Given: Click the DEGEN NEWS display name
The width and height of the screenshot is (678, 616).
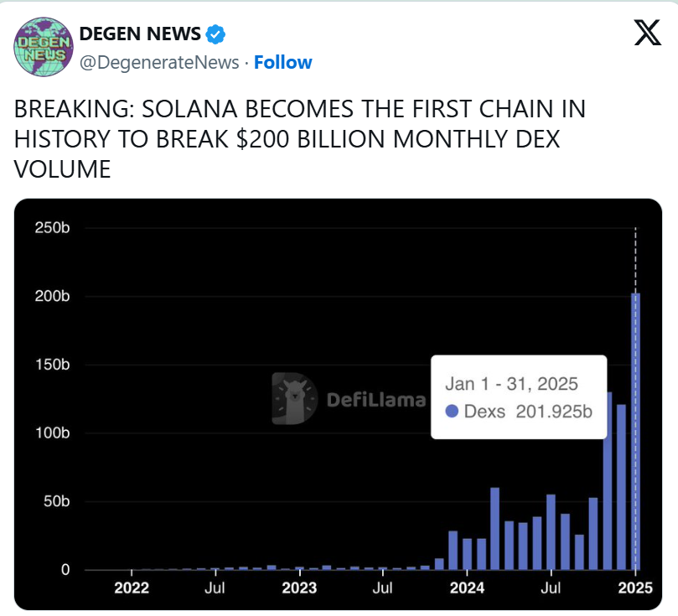Looking at the screenshot, I should [x=140, y=34].
